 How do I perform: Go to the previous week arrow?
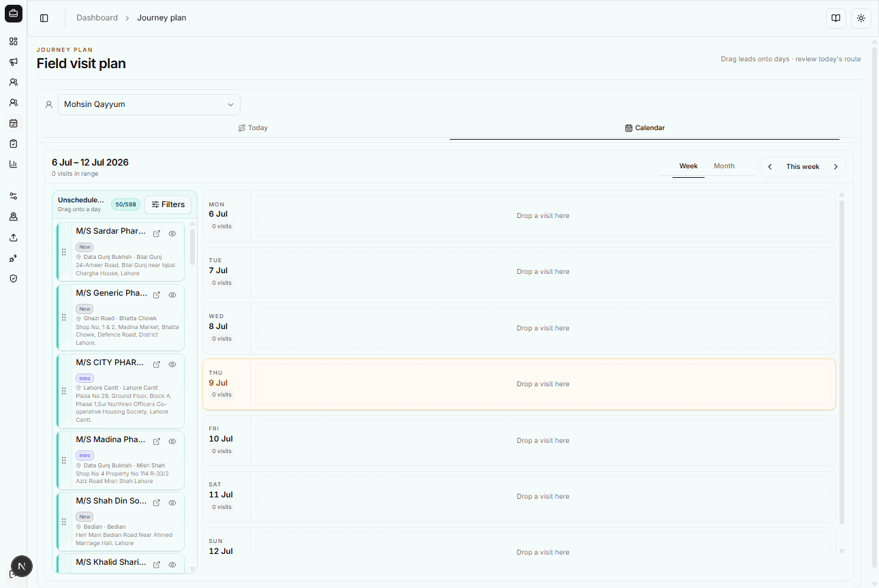click(770, 167)
